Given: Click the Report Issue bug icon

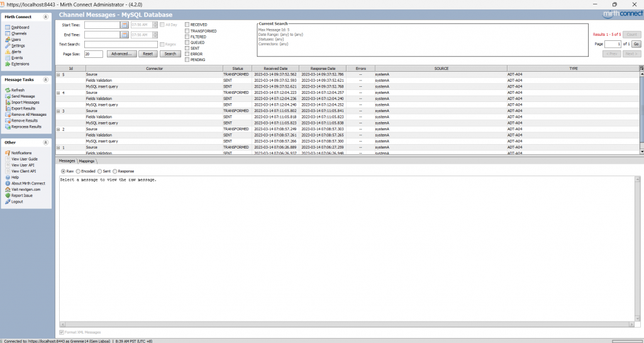Looking at the screenshot, I should 8,196.
